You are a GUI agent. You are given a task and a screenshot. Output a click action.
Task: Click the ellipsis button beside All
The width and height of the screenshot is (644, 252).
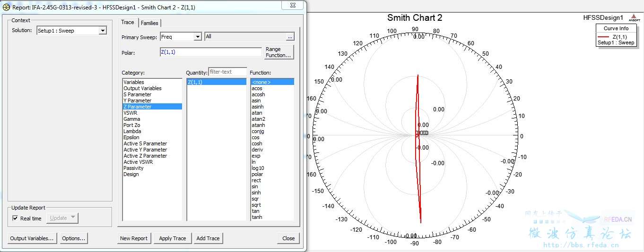click(x=290, y=36)
